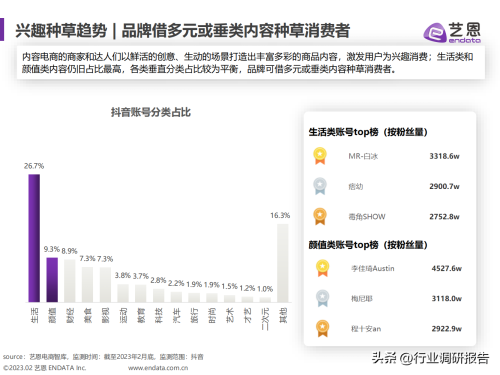
Task: Select the gold medal beside MR-白冰
Action: pyautogui.click(x=320, y=156)
